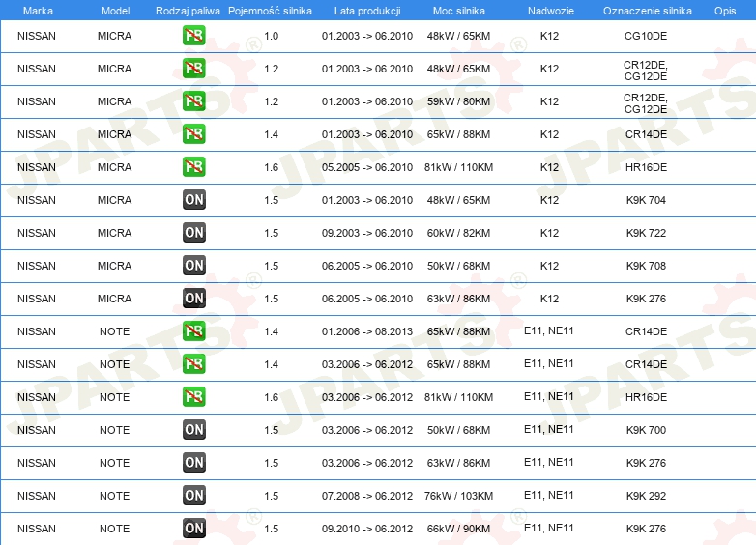Screen dimensions: 756x545
Task: Click the Opis column header
Action: click(725, 11)
